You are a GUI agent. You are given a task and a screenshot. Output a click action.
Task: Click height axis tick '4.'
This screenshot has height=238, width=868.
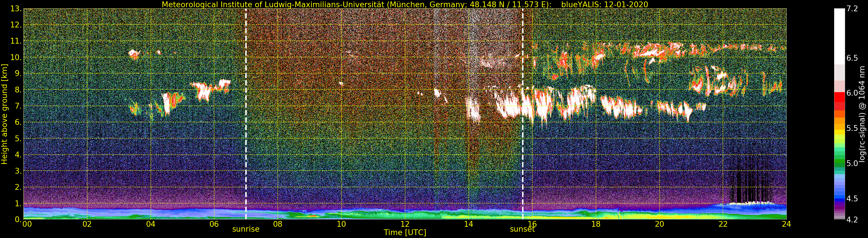tap(18, 155)
